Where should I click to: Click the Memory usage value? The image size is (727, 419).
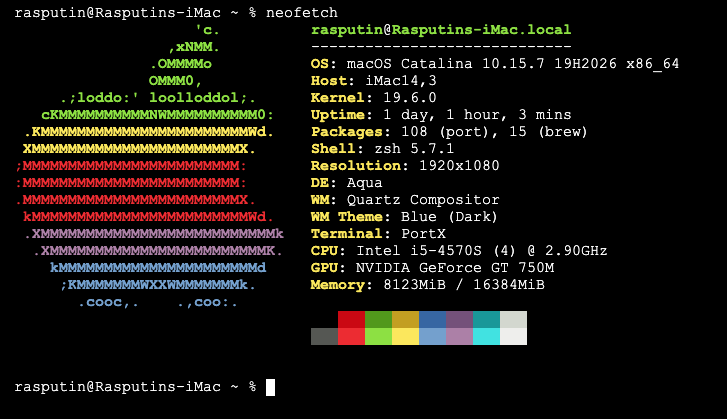point(462,285)
